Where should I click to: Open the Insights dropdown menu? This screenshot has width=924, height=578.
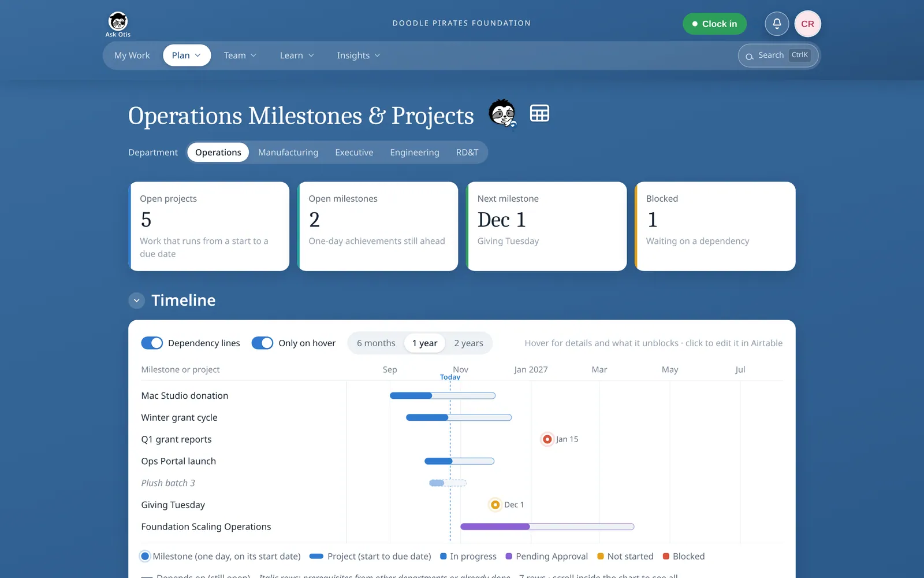click(x=358, y=55)
